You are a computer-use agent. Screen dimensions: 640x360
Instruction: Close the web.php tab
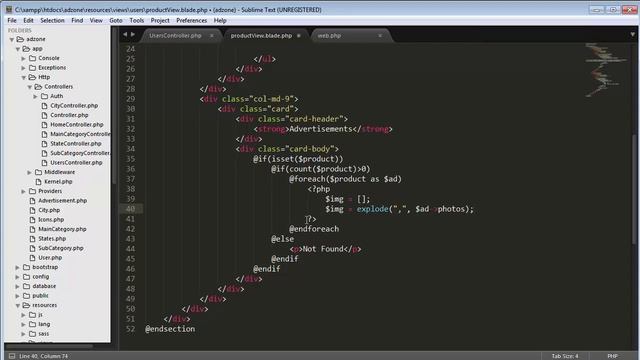[380, 36]
